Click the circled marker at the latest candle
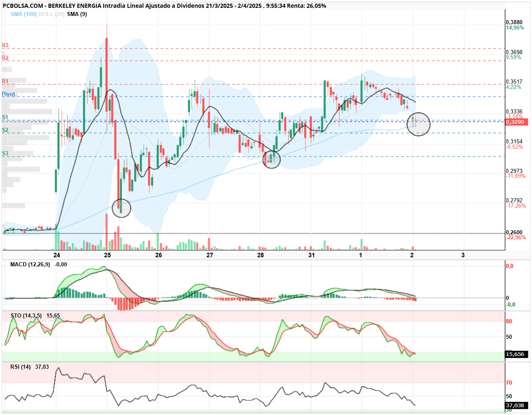Screen dimensions: 532x415 pyautogui.click(x=419, y=124)
